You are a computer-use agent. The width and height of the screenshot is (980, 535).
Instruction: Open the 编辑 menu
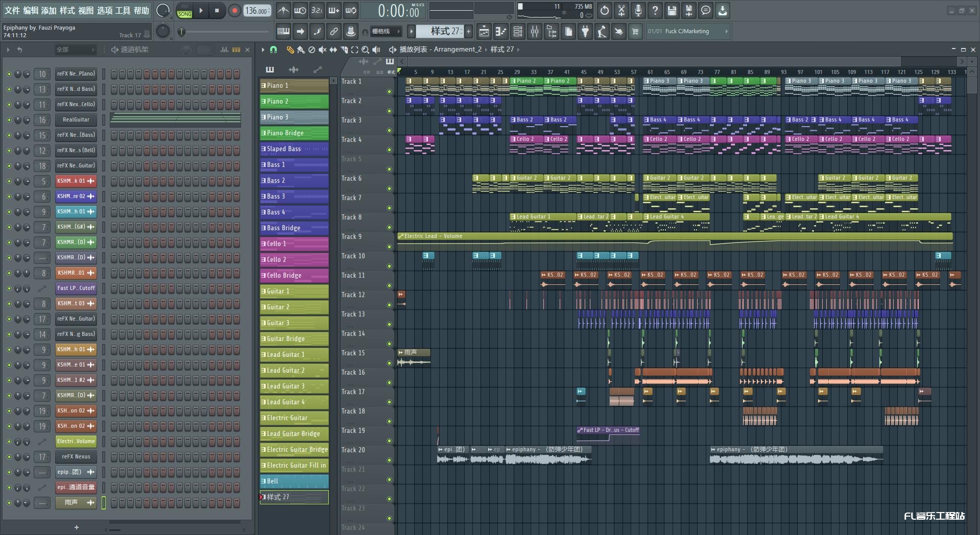(31, 10)
